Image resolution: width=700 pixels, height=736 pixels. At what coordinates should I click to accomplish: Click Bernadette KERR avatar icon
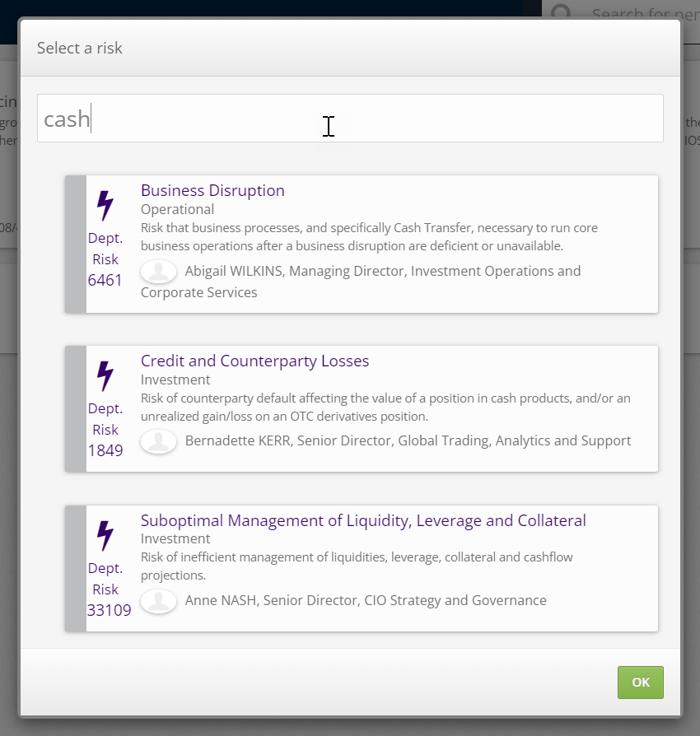click(x=158, y=441)
